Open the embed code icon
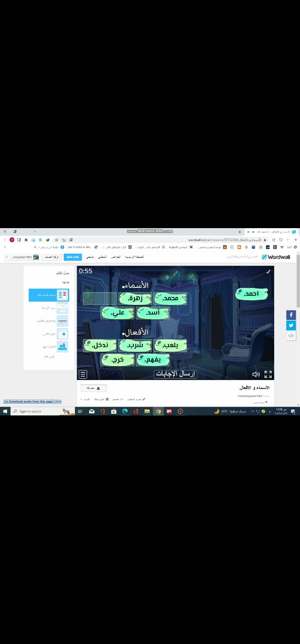300x644 pixels. [291, 336]
